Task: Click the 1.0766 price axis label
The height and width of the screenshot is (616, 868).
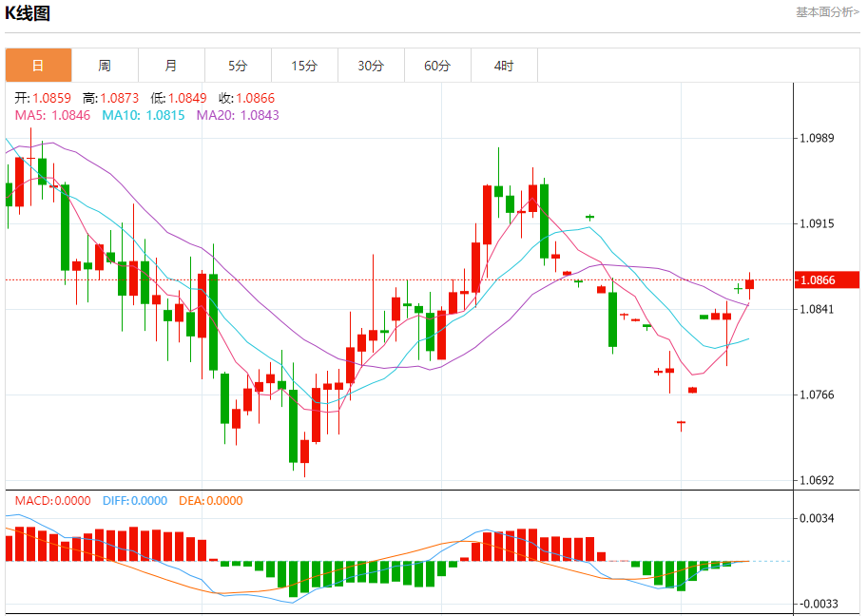Action: coord(817,395)
